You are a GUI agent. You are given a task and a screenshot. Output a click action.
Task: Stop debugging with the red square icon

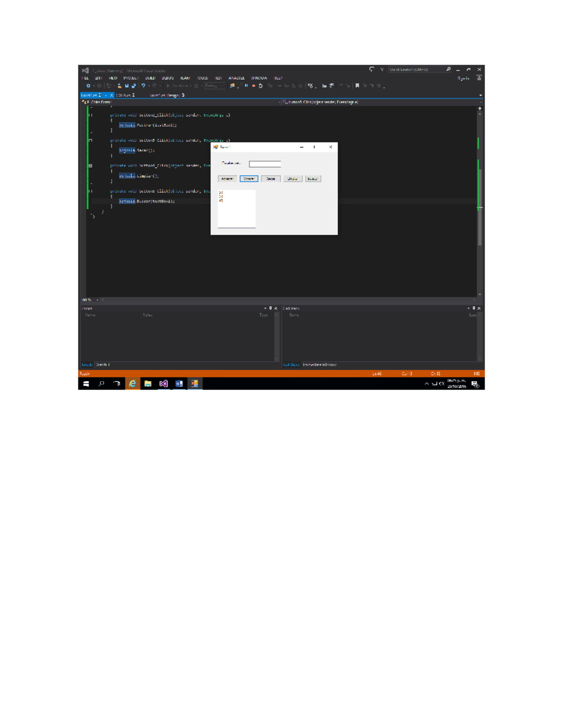pos(253,85)
